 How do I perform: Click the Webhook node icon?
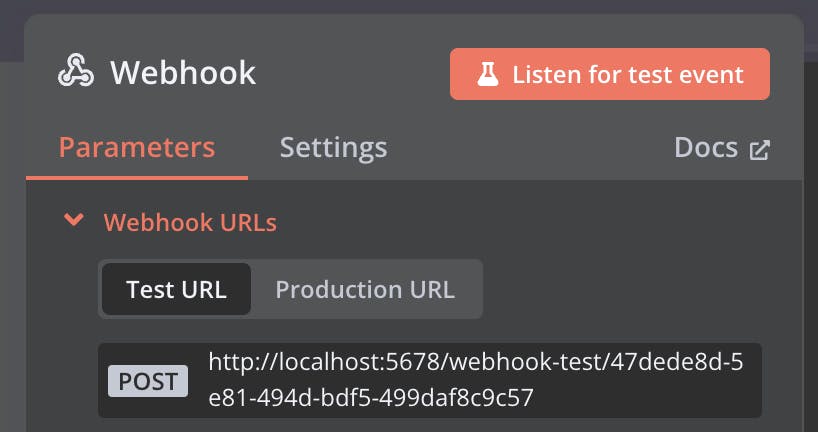77,72
